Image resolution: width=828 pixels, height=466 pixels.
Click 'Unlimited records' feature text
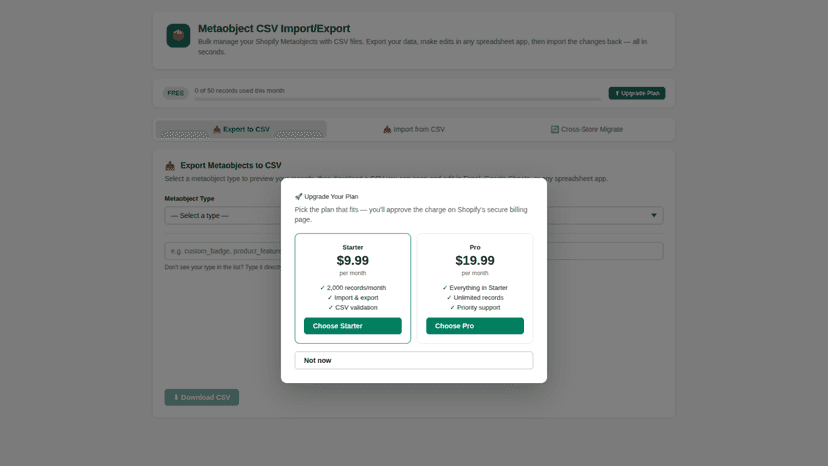coord(475,297)
